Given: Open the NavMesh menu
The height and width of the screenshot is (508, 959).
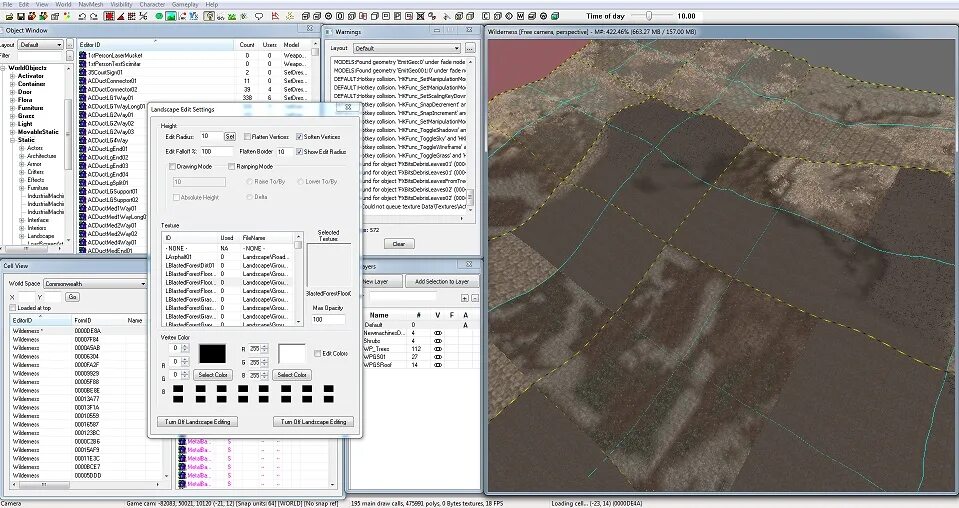Looking at the screenshot, I should 91,4.
